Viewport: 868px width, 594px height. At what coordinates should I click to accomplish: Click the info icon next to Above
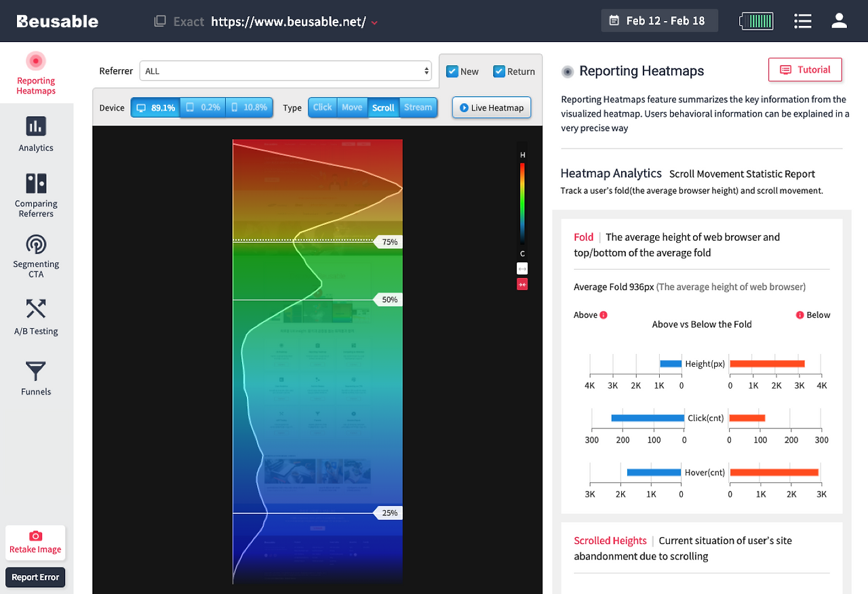point(604,315)
